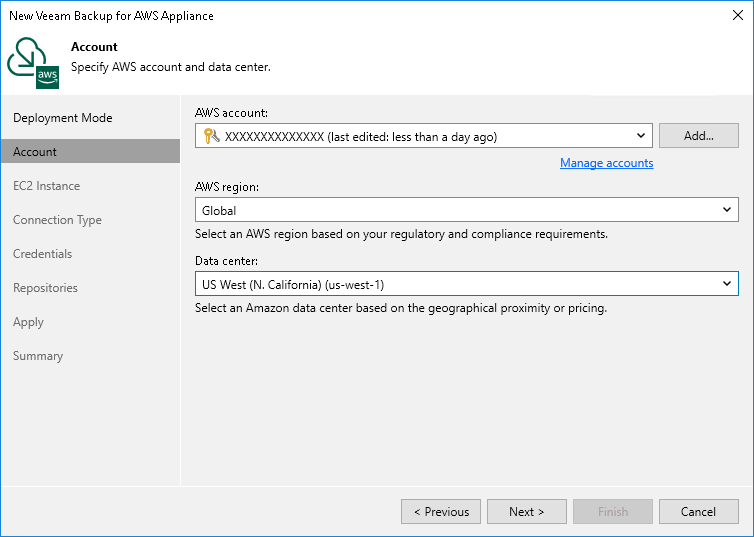Image resolution: width=754 pixels, height=537 pixels.
Task: Open the AWS region dropdown
Action: tap(728, 210)
